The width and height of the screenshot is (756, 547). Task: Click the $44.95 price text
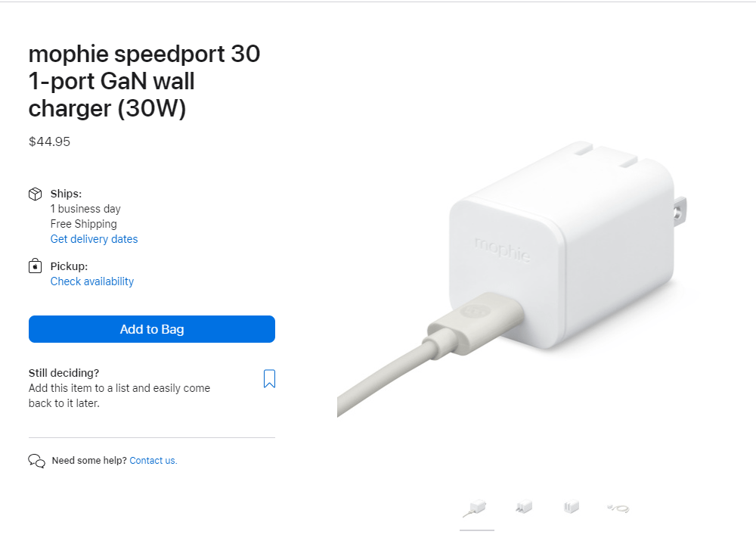(49, 141)
